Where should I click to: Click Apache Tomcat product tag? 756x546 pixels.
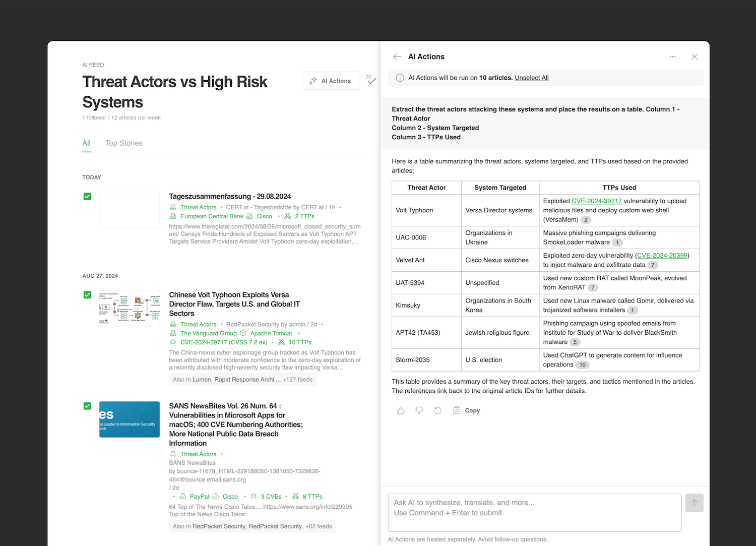click(271, 333)
